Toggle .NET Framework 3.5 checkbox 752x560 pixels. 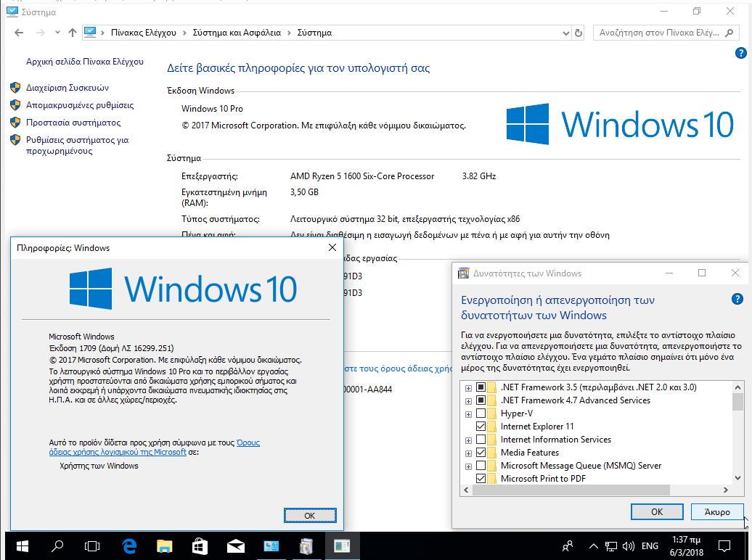pyautogui.click(x=481, y=387)
